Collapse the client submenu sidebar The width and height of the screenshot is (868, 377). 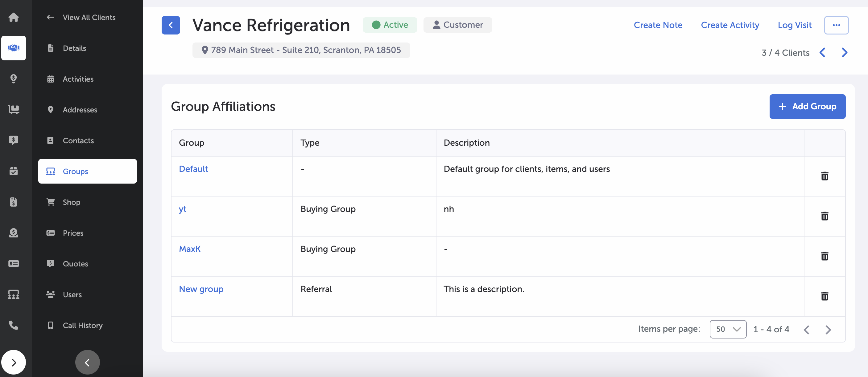(87, 363)
